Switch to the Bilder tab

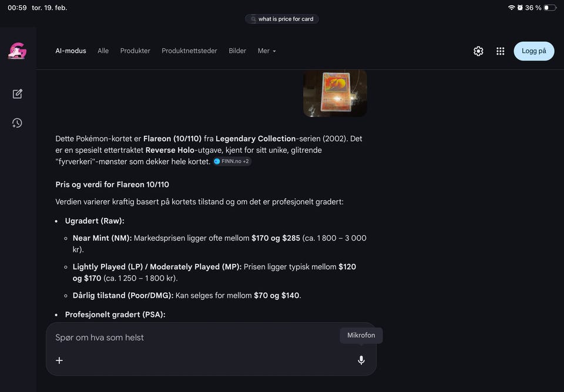[x=237, y=51]
